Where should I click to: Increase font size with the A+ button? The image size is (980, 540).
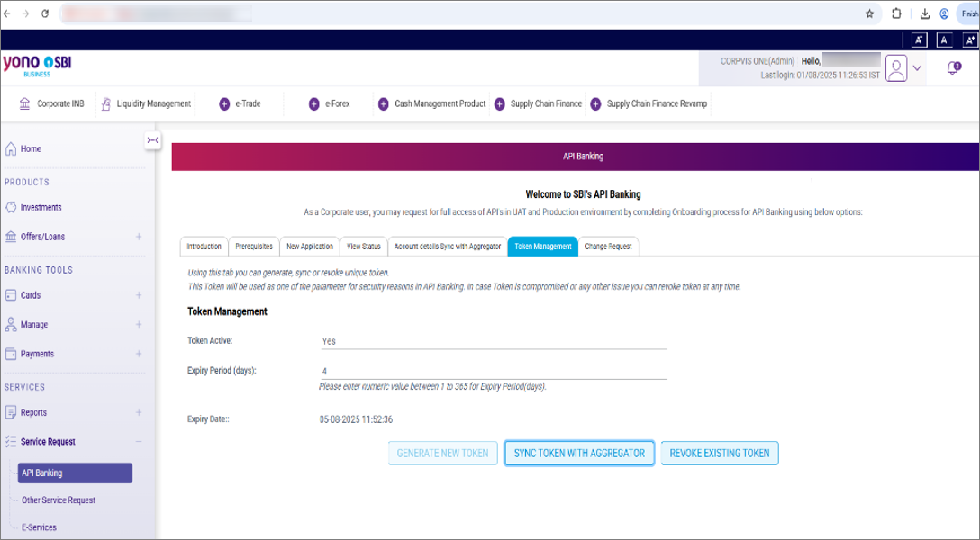point(970,40)
